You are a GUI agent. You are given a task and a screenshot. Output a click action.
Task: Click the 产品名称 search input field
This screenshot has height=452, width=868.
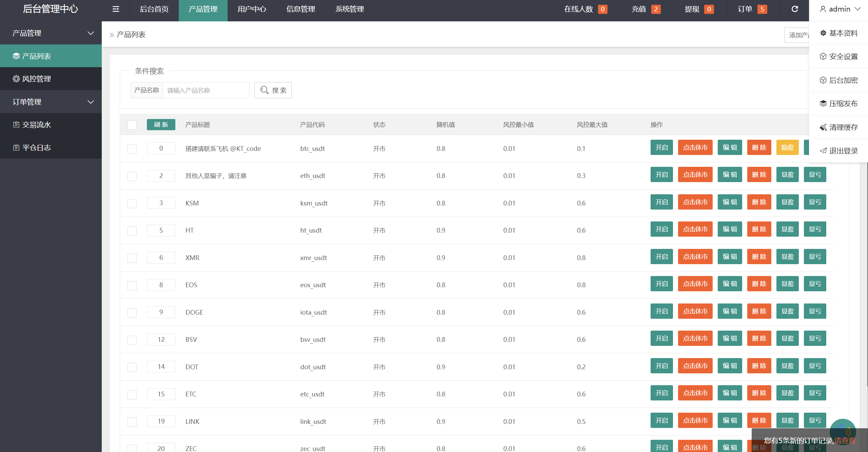coord(206,90)
